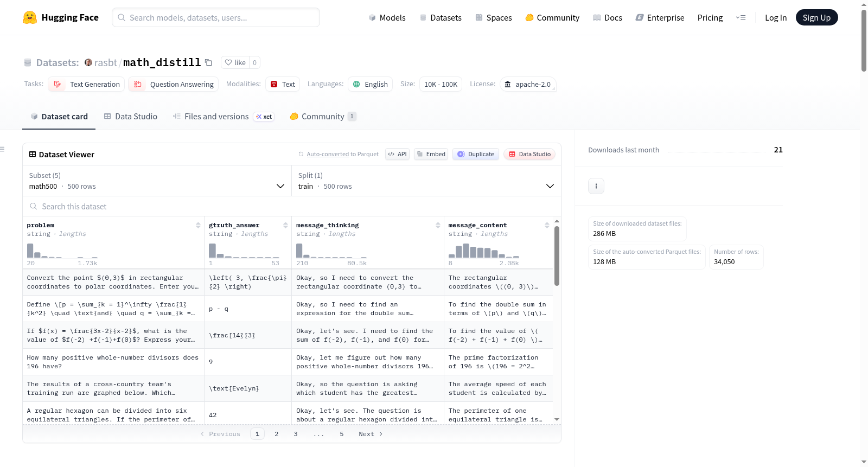Open the left sidebar toggle icon
The height and width of the screenshot is (467, 868).
click(x=2, y=149)
